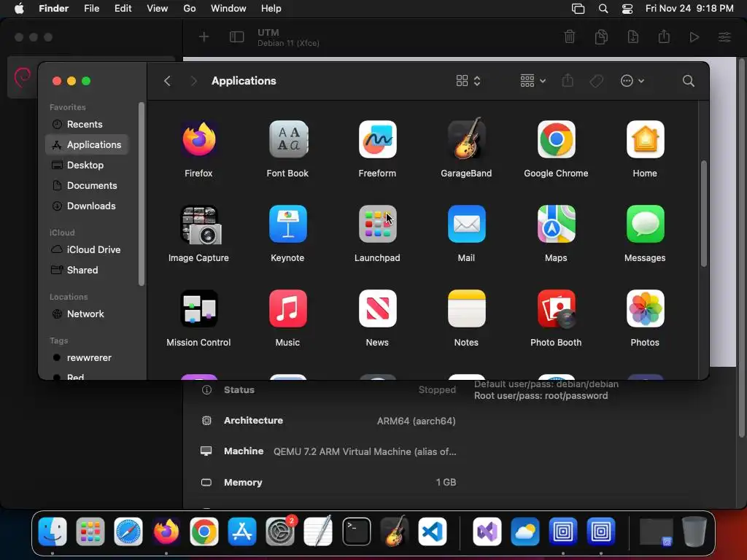Click Safari in the Dock
This screenshot has height=560, width=747.
[x=128, y=532]
